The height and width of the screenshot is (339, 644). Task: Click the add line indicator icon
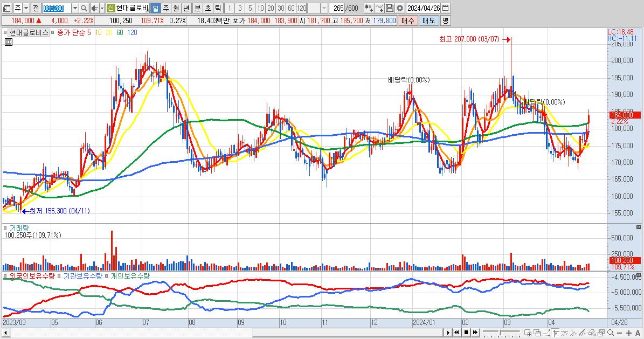point(379,8)
